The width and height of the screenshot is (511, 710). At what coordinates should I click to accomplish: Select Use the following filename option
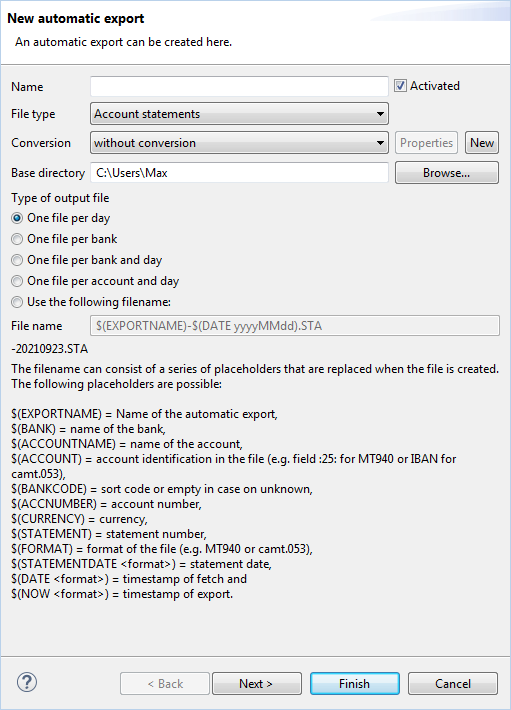pyautogui.click(x=17, y=302)
